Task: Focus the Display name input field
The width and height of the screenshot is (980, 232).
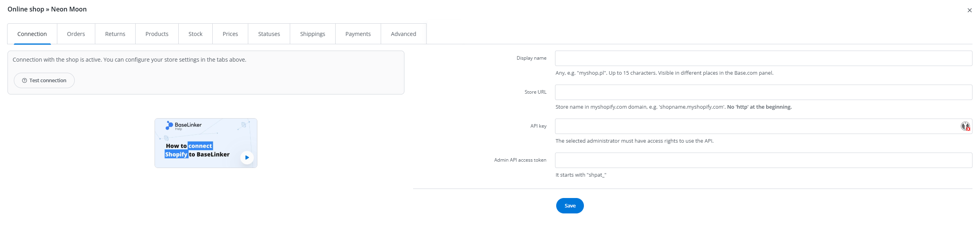Action: (x=763, y=58)
